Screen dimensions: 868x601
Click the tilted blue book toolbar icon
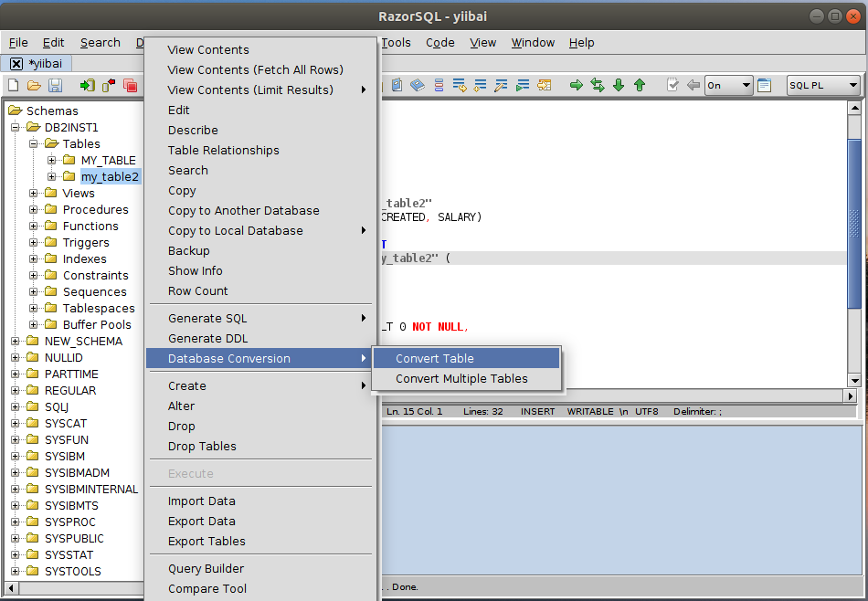point(418,85)
